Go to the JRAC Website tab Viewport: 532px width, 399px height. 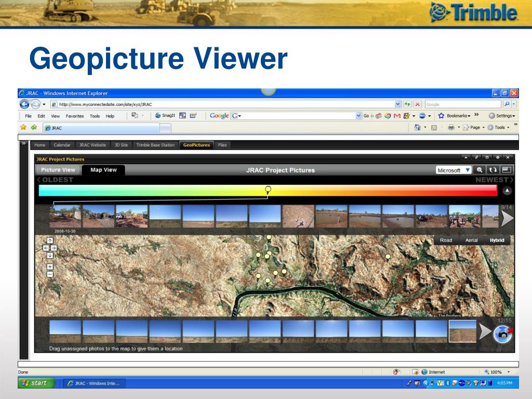point(92,145)
